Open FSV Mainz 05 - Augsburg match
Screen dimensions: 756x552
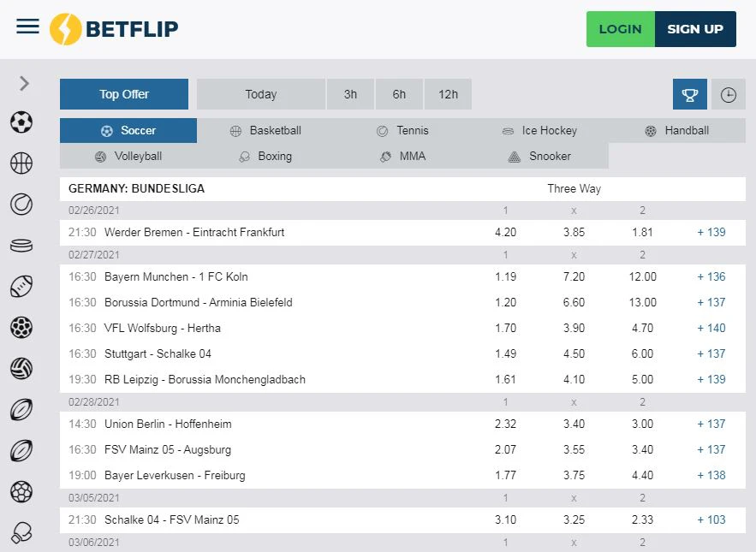[x=168, y=450]
